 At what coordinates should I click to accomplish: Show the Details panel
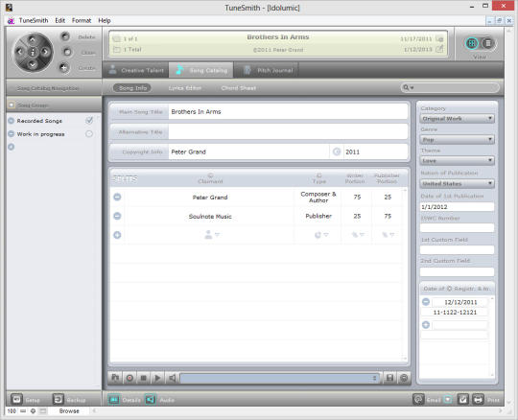tap(113, 400)
